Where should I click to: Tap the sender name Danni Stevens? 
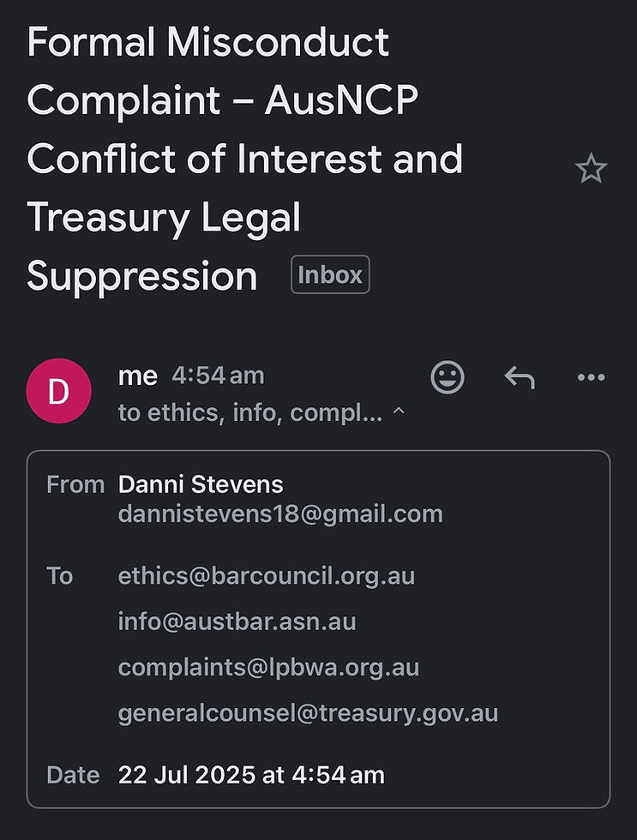(201, 484)
